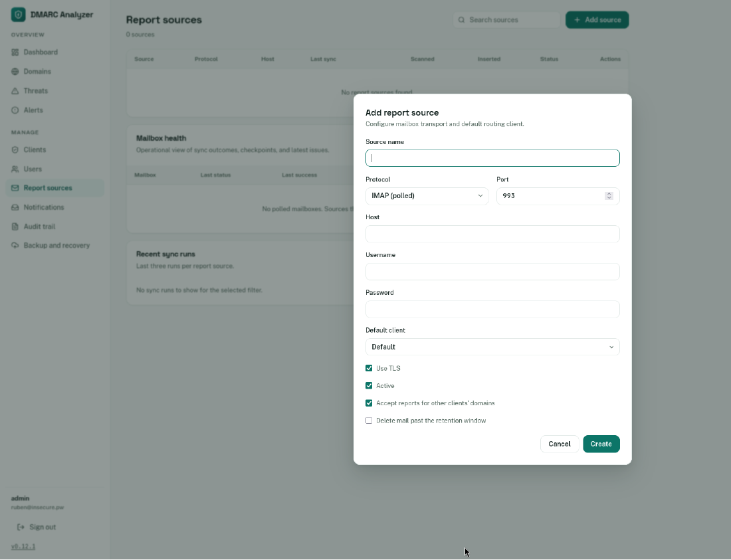Click the Threats warning triangle icon
This screenshot has height=560, width=731.
(15, 91)
